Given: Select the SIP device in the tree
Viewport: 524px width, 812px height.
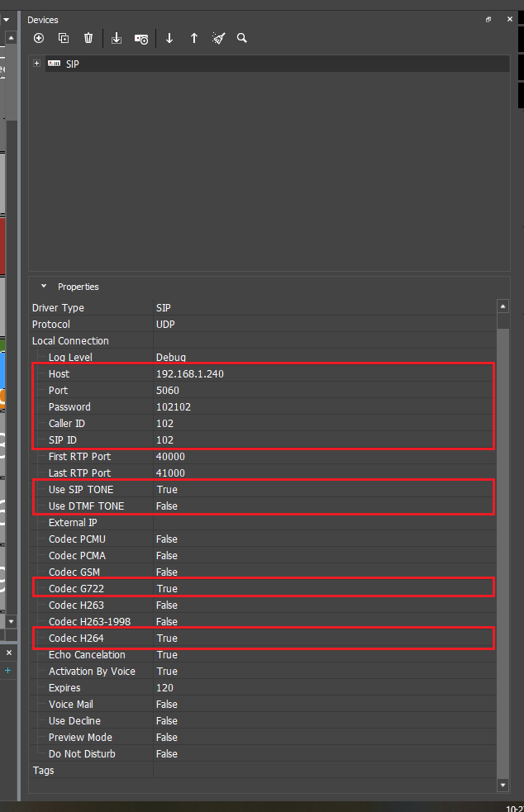Looking at the screenshot, I should [x=73, y=64].
